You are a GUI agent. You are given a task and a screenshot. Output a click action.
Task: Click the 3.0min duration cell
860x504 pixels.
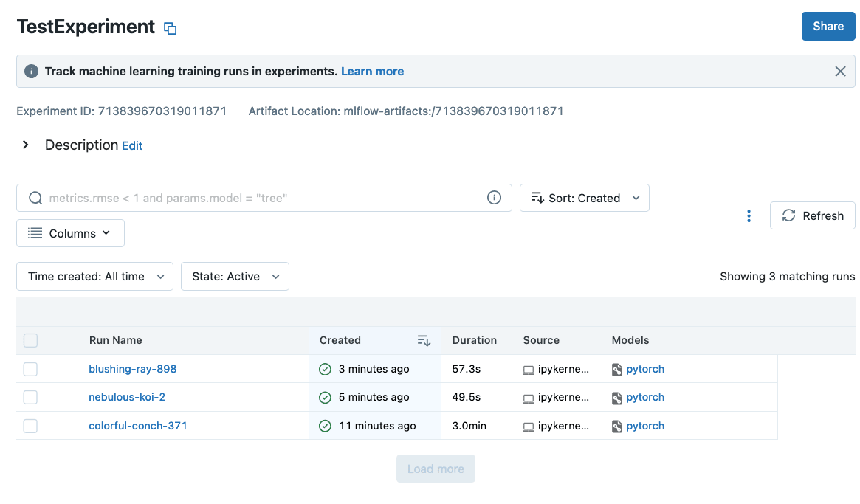[469, 426]
